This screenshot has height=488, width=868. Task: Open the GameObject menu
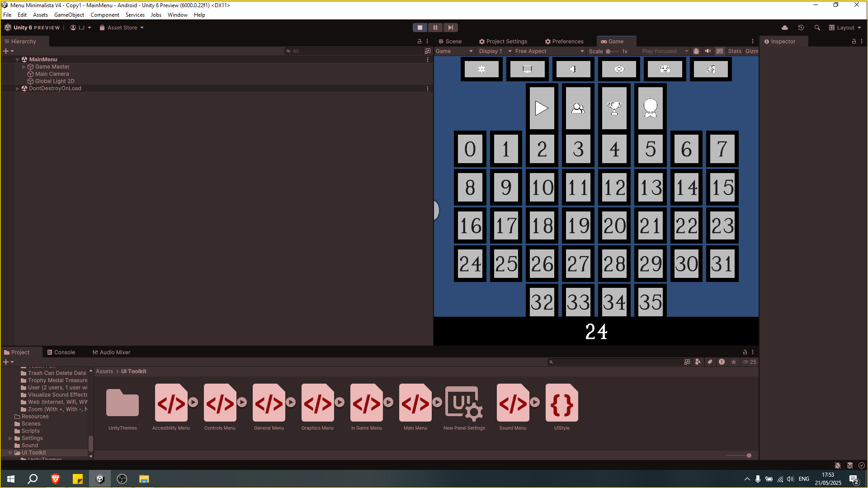pos(69,15)
